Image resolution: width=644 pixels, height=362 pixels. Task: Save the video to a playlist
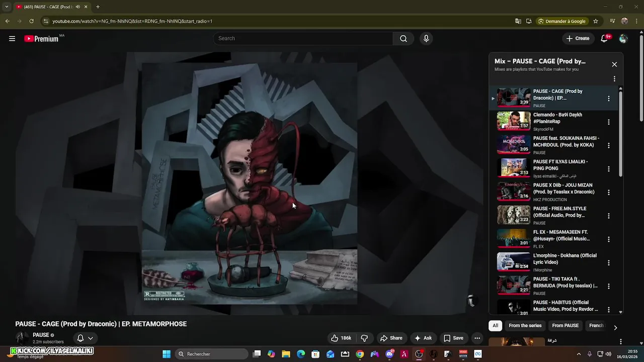[453, 338]
